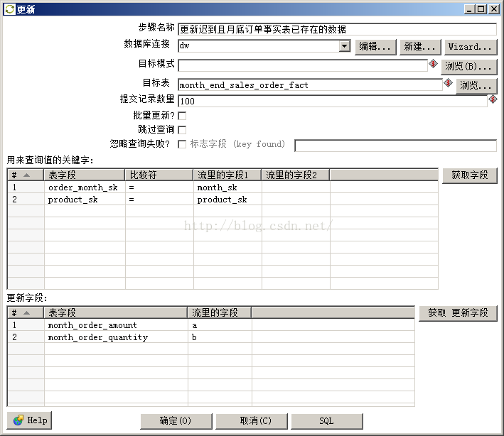Select the month_order_amount cell
This screenshot has height=436, width=504.
116,325
